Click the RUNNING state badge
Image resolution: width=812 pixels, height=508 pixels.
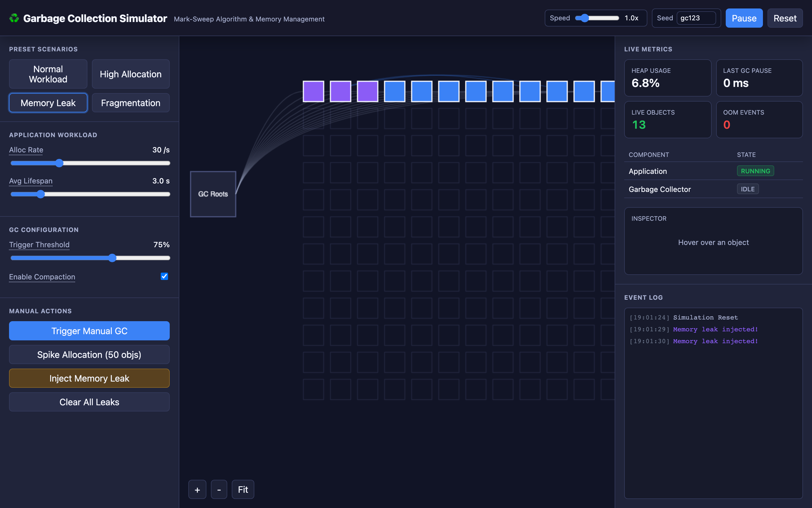click(x=755, y=171)
